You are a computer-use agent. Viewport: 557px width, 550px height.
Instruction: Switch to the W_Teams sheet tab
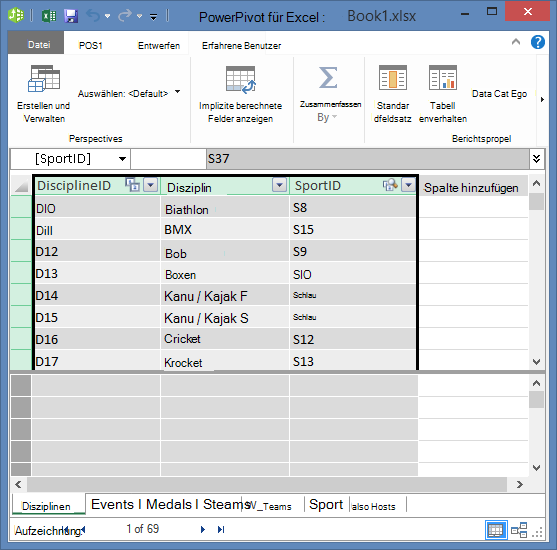[269, 506]
